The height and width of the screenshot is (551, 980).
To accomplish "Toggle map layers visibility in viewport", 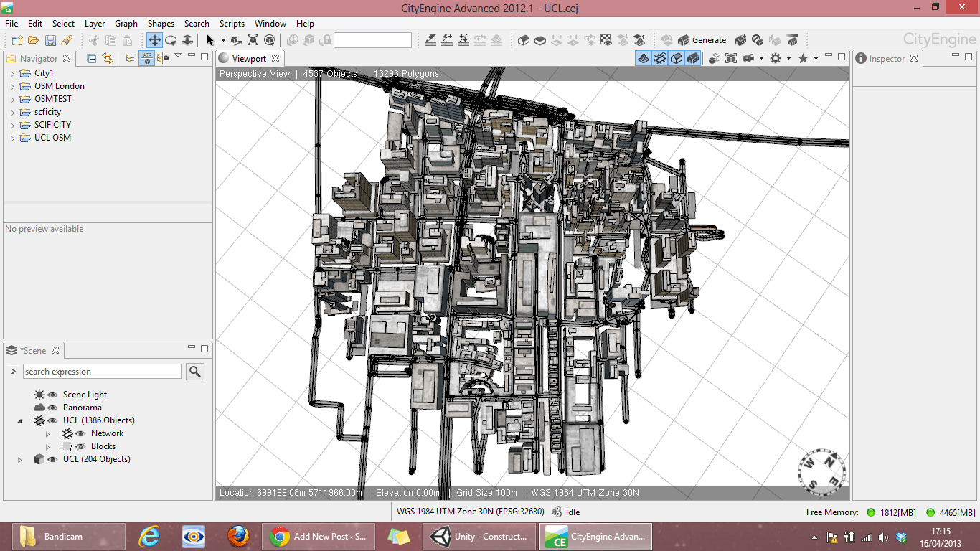I will point(644,58).
